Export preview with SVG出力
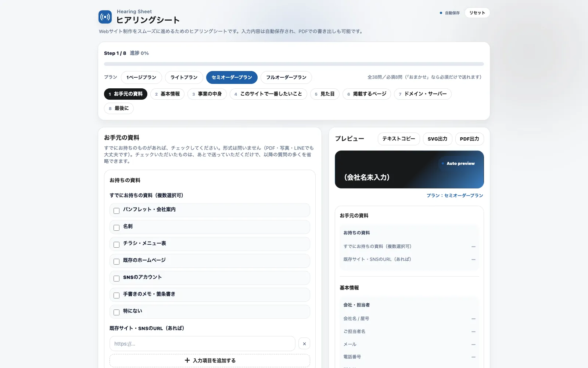 [x=437, y=139]
